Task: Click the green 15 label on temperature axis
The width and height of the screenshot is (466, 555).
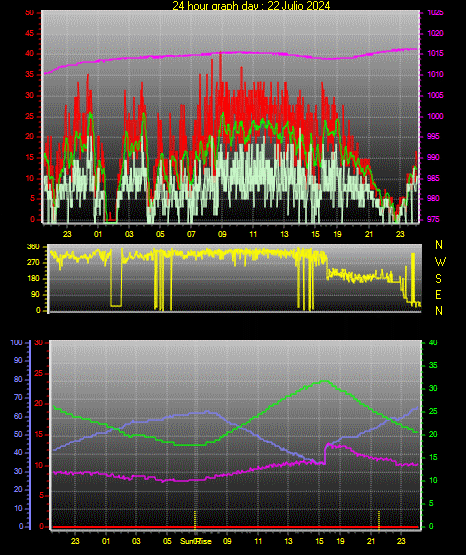Action: point(433,457)
